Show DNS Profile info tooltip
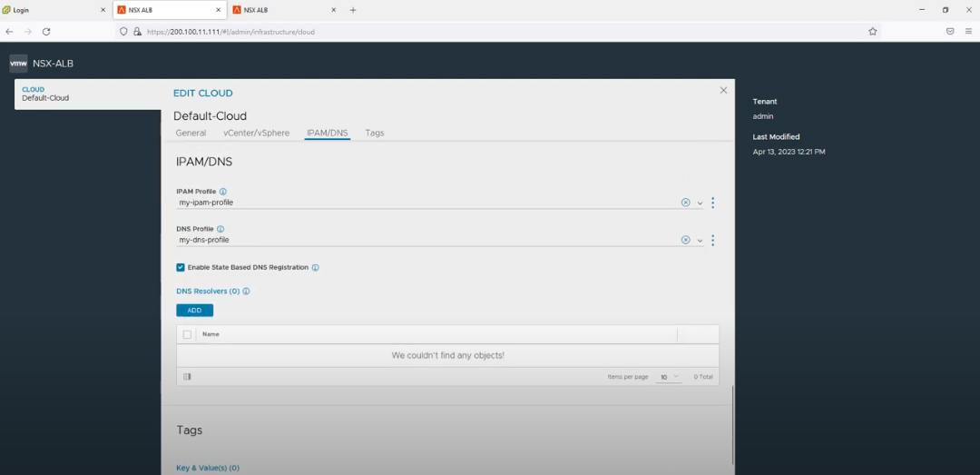980x475 pixels. click(220, 229)
